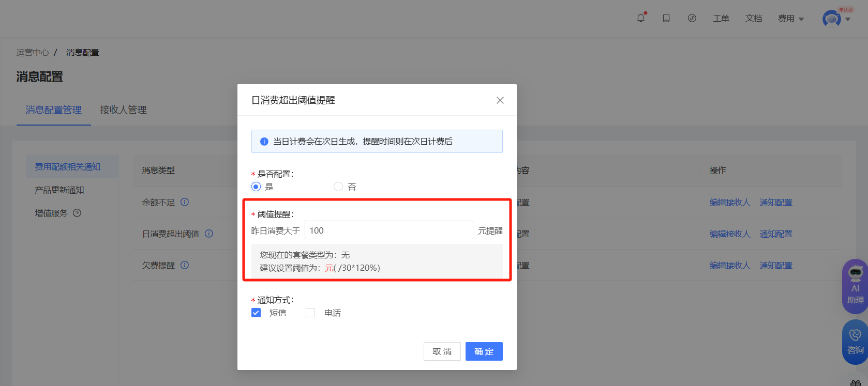Open the 咨询 floating consultation button
The image size is (868, 386).
pyautogui.click(x=855, y=342)
